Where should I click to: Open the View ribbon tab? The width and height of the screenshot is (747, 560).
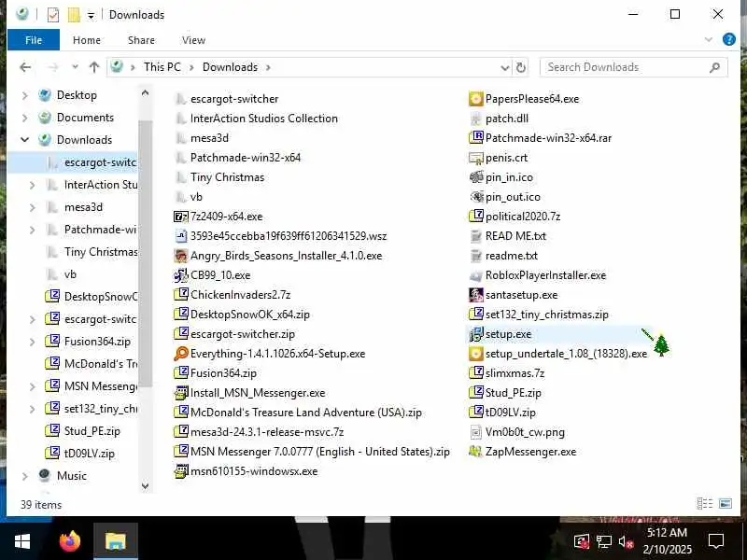coord(194,40)
